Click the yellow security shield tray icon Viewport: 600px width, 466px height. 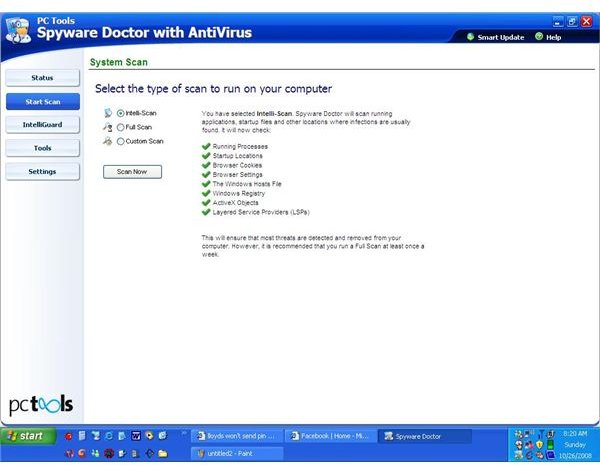tap(539, 445)
